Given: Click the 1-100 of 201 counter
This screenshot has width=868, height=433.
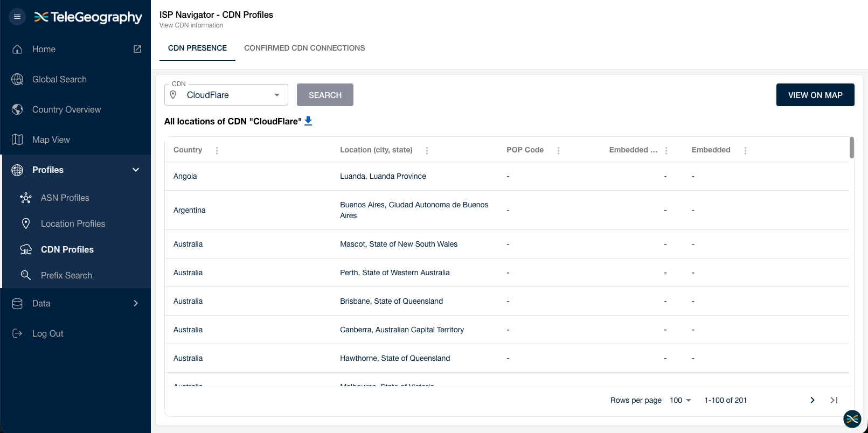Looking at the screenshot, I should [x=726, y=400].
